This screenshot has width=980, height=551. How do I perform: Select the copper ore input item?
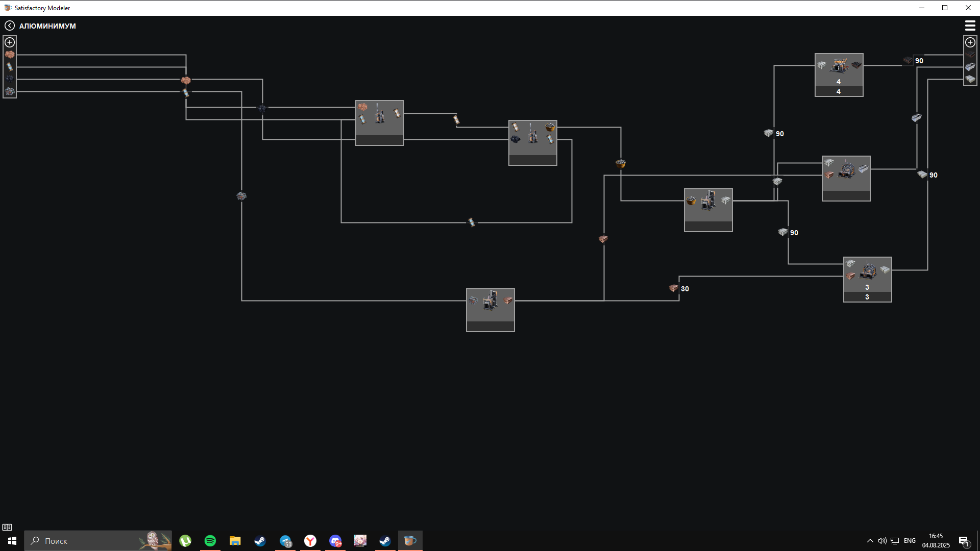pyautogui.click(x=10, y=91)
